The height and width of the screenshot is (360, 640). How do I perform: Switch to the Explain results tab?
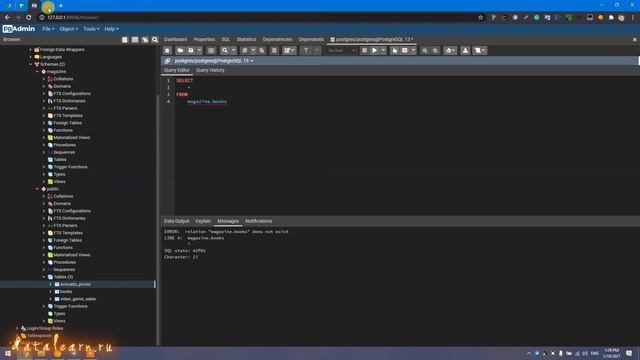click(x=203, y=221)
